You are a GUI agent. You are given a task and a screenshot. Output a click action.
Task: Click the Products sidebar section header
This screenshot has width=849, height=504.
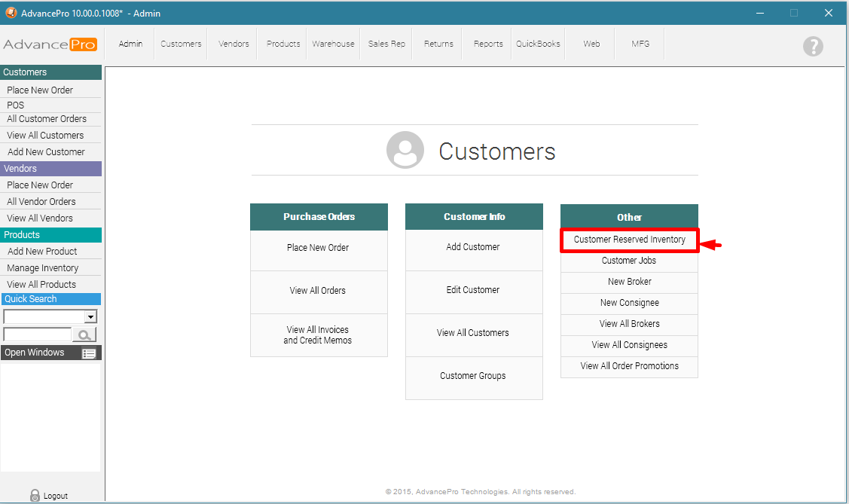point(50,235)
